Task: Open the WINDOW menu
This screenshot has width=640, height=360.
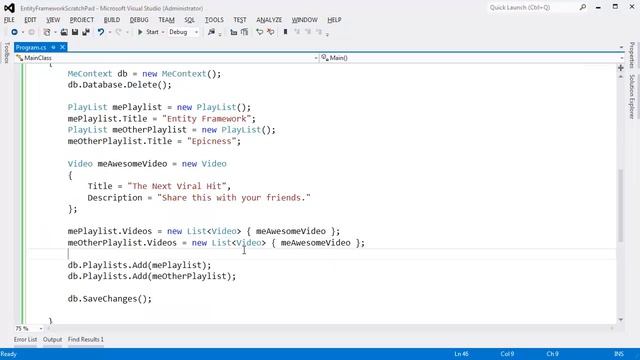Action: [x=304, y=20]
